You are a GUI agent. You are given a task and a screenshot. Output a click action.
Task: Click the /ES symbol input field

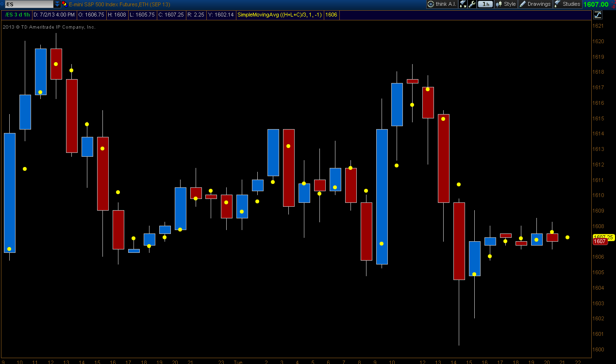click(x=29, y=4)
